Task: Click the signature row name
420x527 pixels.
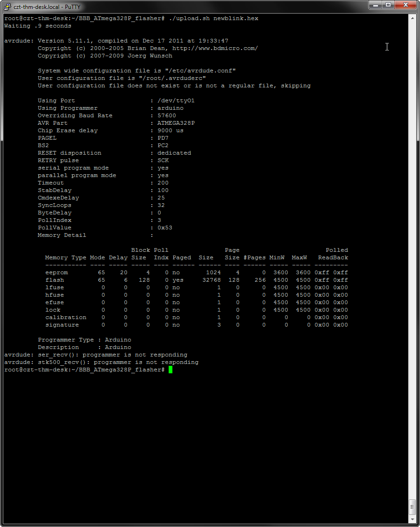Action: tap(62, 325)
